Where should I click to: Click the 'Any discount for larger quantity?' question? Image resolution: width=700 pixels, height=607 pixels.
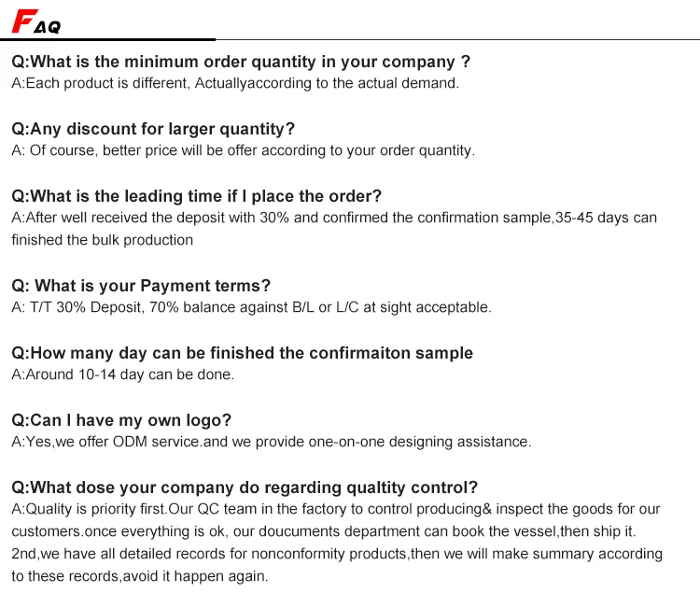153,129
